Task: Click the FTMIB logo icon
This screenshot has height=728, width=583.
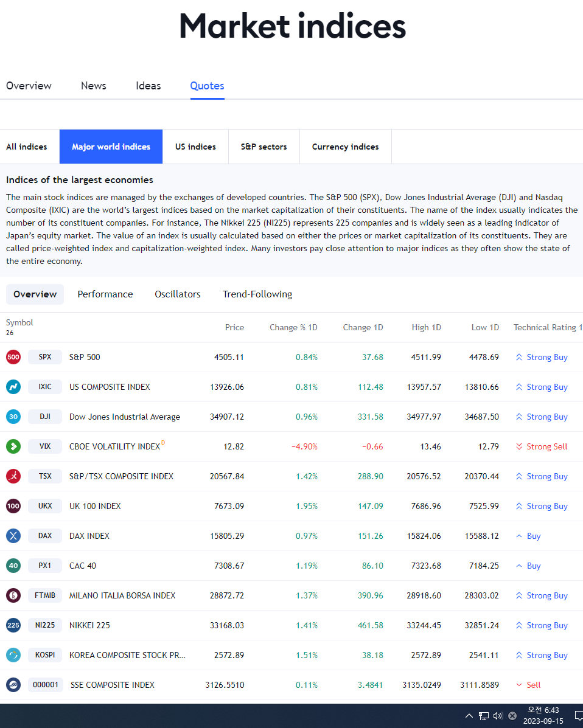Action: 13,595
